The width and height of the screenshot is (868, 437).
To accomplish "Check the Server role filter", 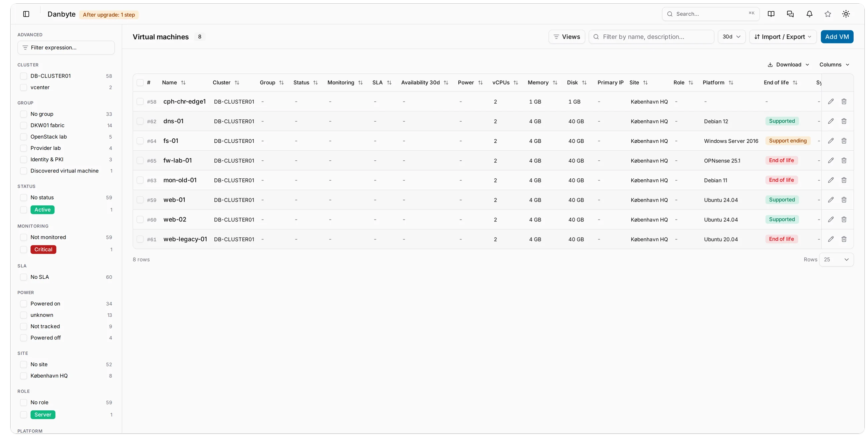I will coord(24,415).
